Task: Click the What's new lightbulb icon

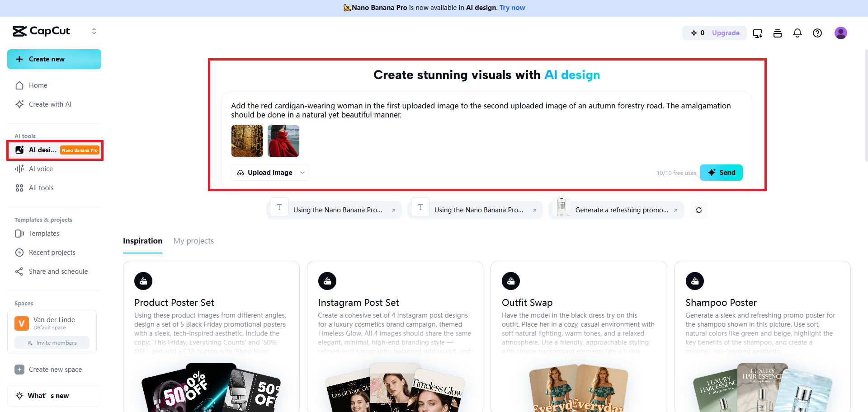Action: 19,396
